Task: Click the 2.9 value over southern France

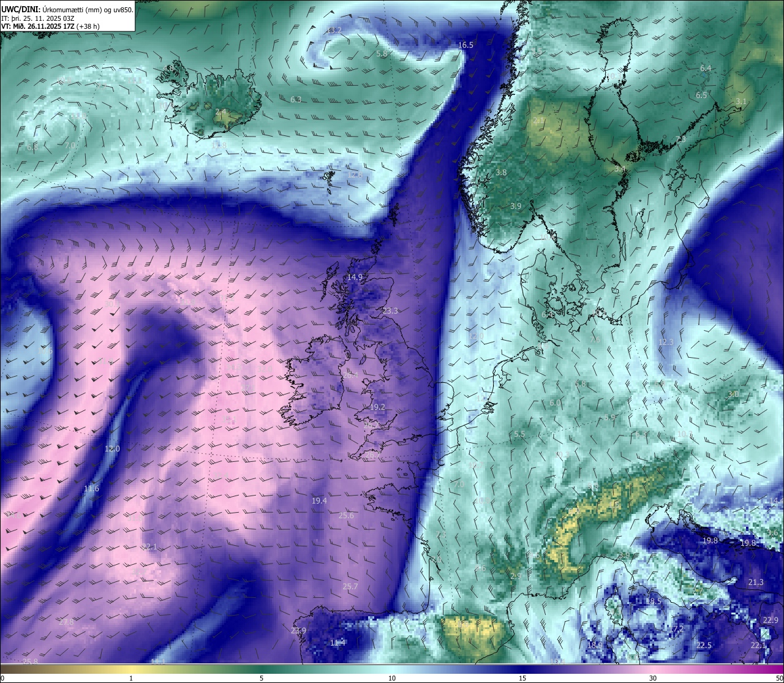Action: pos(516,576)
